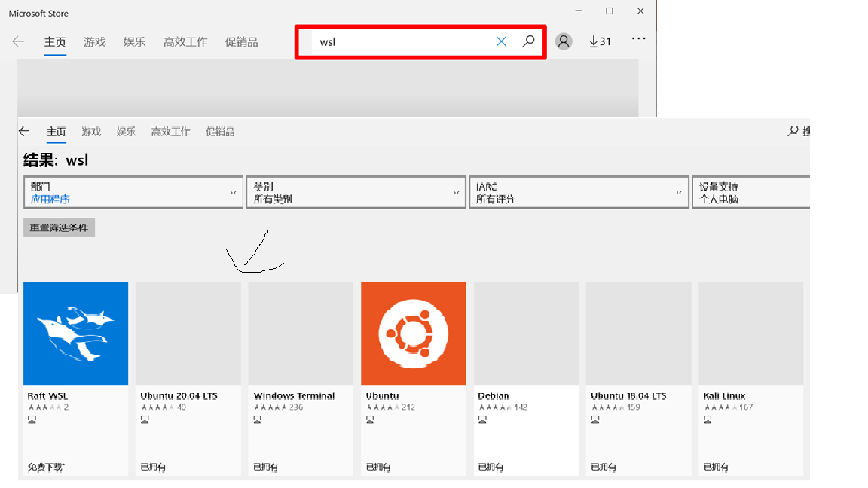Open the Raft WSL app tile image

pos(76,334)
